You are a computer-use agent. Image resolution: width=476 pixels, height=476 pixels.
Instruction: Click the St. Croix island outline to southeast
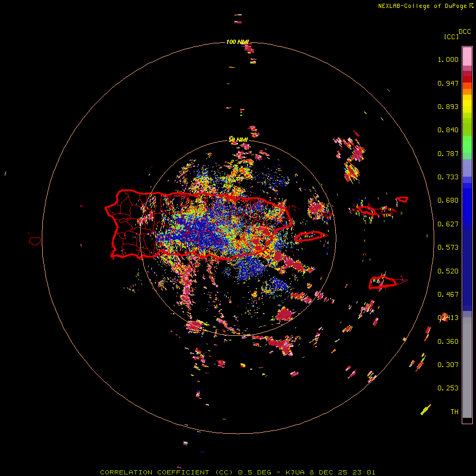click(384, 282)
